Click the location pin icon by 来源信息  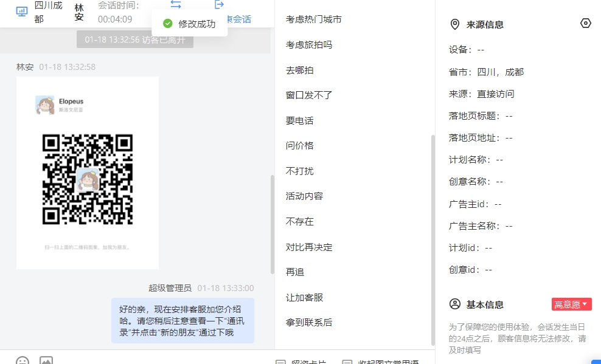click(454, 24)
